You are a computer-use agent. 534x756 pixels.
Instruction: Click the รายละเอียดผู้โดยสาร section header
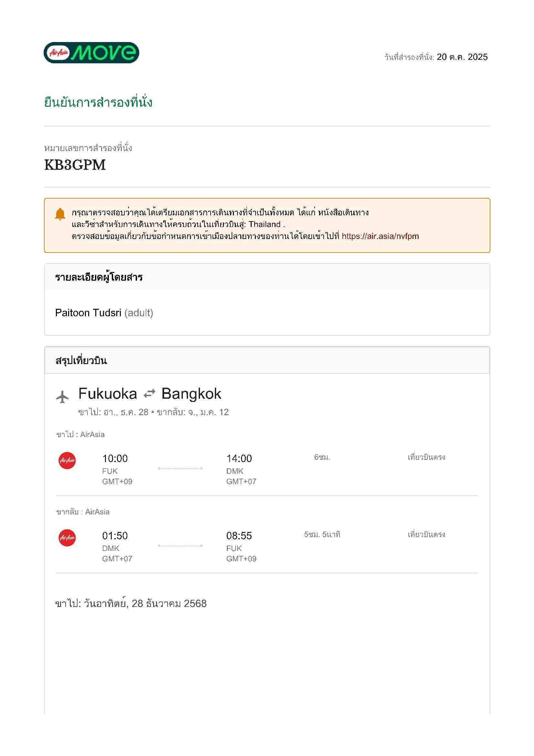pos(99,277)
